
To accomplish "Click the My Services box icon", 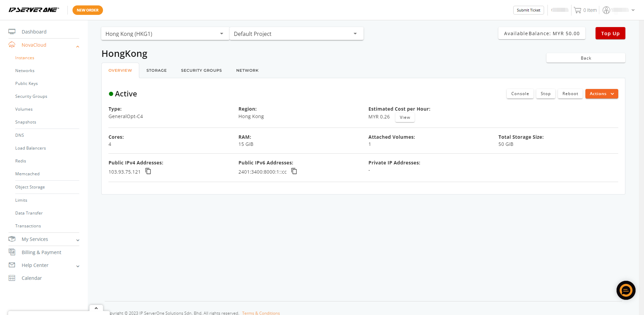I will coord(12,239).
